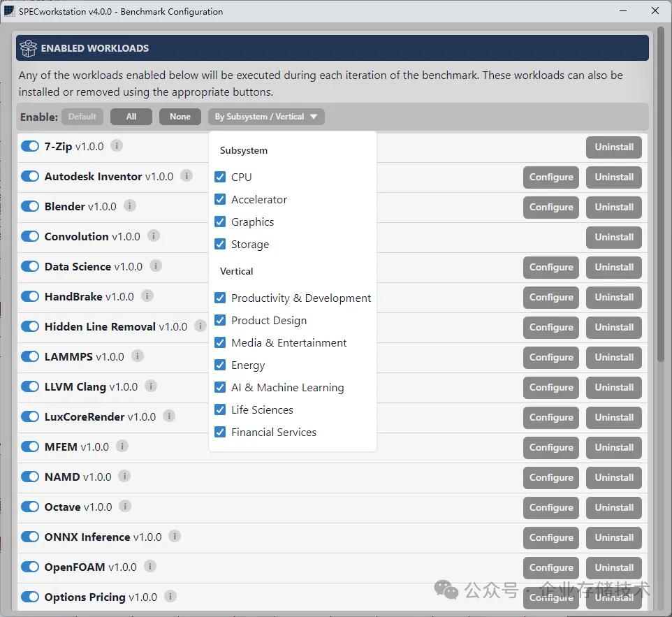View info icon for HandBrake
The height and width of the screenshot is (617, 672).
point(147,296)
